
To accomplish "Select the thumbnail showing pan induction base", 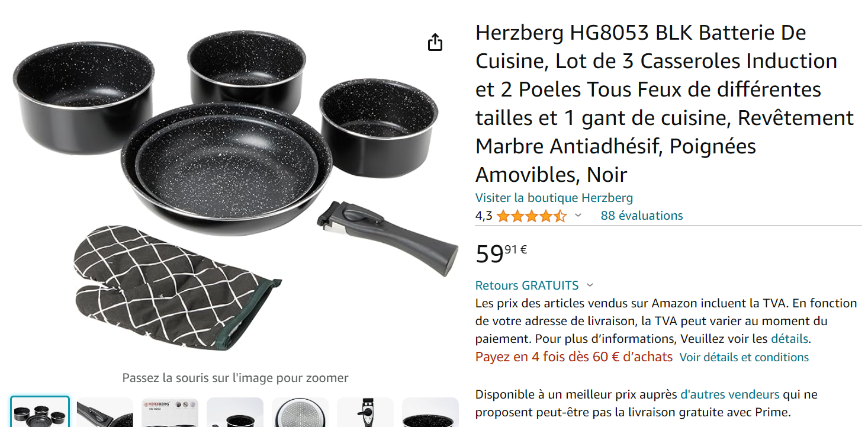I will click(x=300, y=412).
